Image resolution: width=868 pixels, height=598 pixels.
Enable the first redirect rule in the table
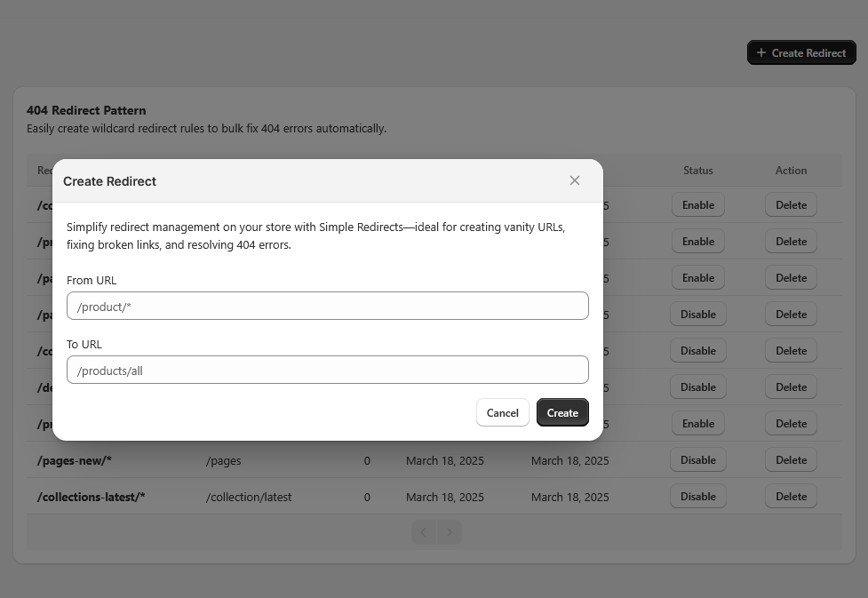[697, 205]
